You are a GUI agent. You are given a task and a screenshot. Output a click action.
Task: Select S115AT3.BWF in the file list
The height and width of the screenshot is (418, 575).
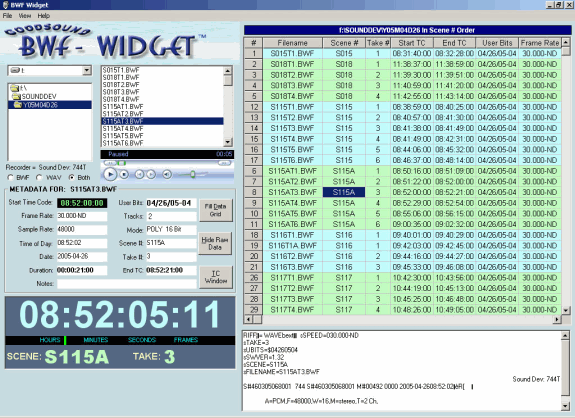point(162,121)
